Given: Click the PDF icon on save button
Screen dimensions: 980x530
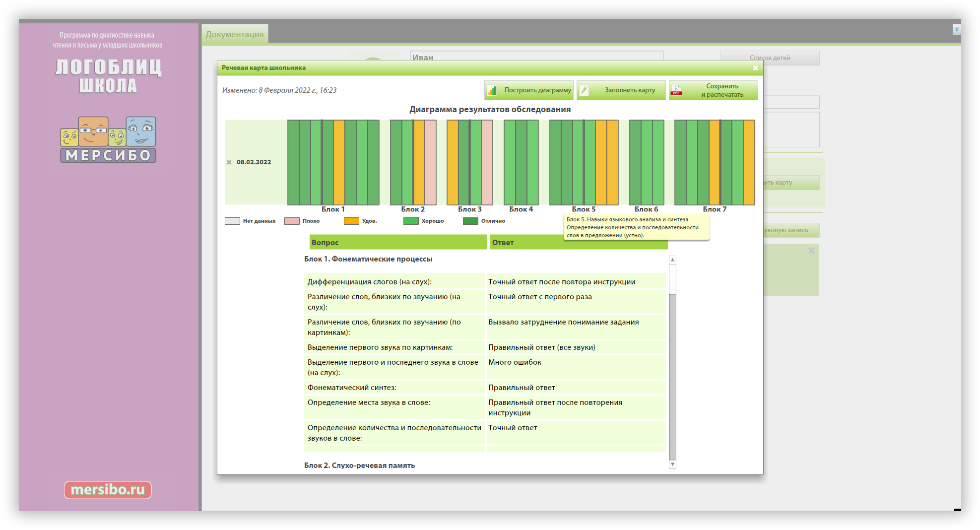Looking at the screenshot, I should 676,90.
